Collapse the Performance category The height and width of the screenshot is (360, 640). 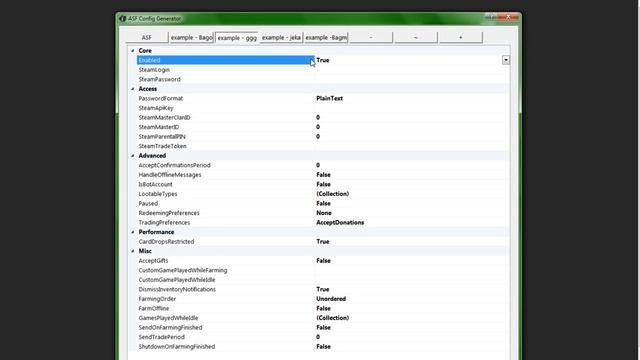133,232
